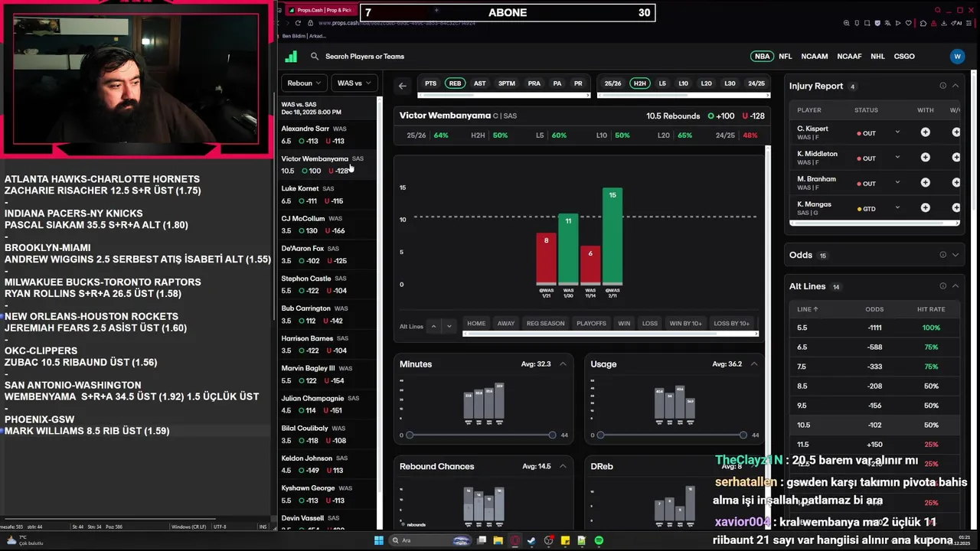The width and height of the screenshot is (980, 551).
Task: Add M. Branham to WITH filter
Action: tap(926, 183)
